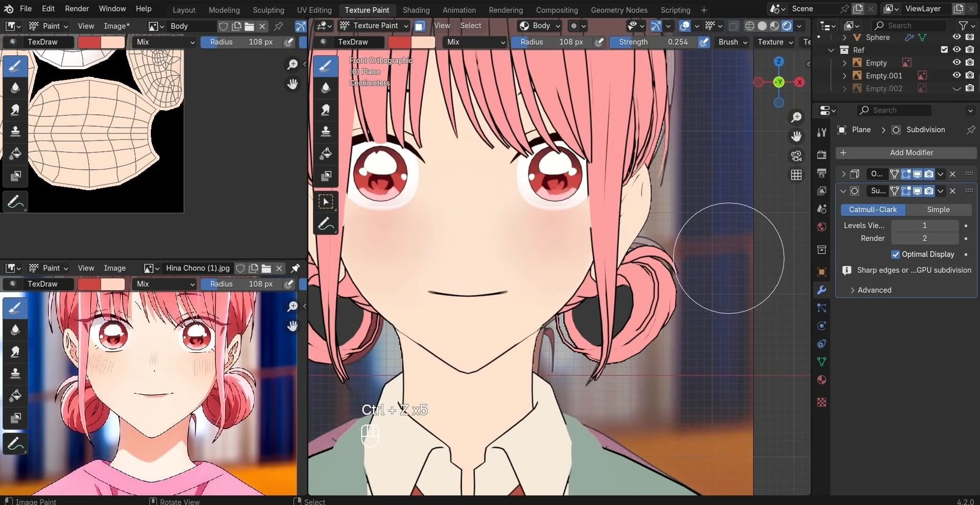Toggle the Optimal Display checkbox
The width and height of the screenshot is (980, 505).
coord(896,254)
